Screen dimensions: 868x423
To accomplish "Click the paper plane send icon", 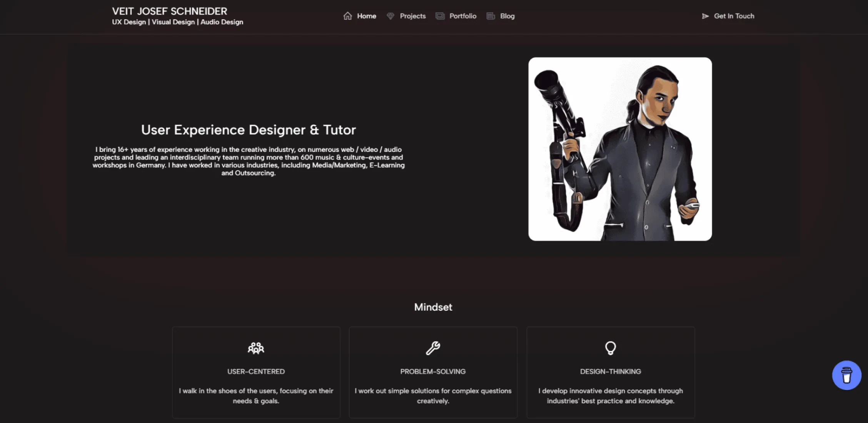I will (705, 16).
